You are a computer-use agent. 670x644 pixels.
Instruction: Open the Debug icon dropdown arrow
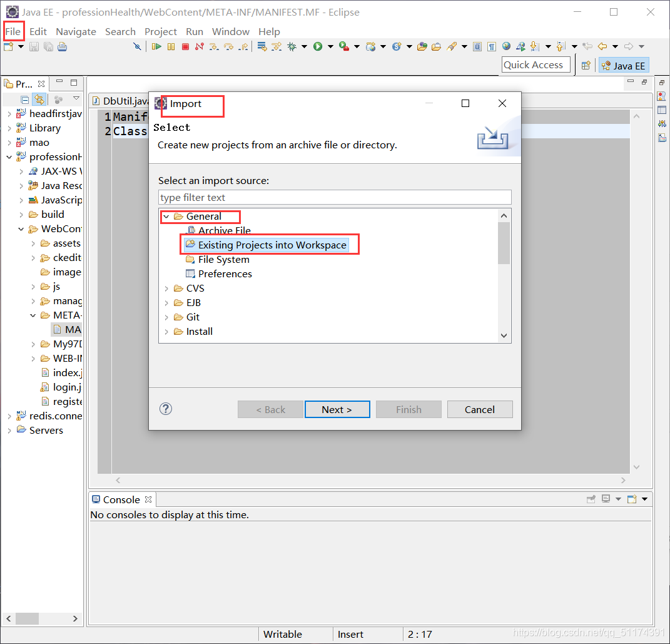pyautogui.click(x=304, y=46)
